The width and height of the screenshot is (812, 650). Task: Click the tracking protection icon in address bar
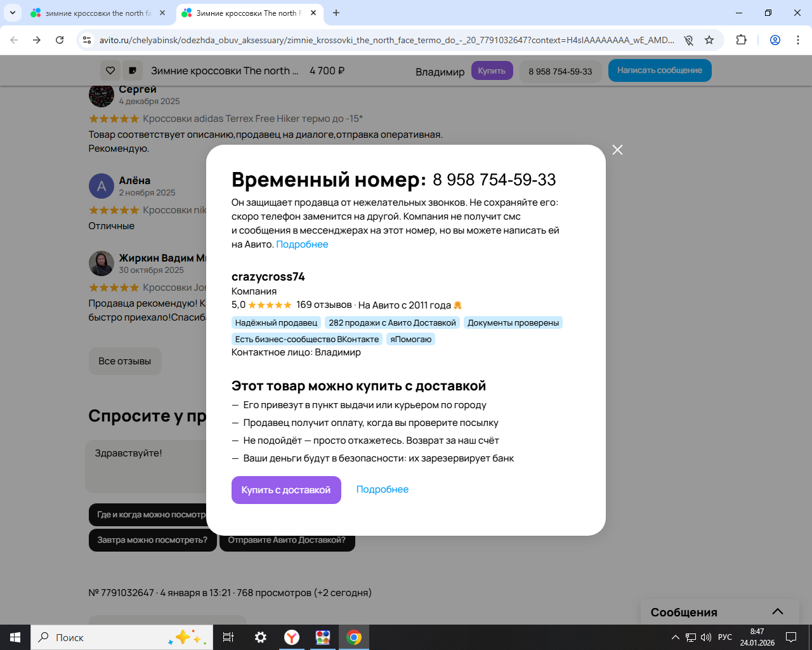pos(688,40)
